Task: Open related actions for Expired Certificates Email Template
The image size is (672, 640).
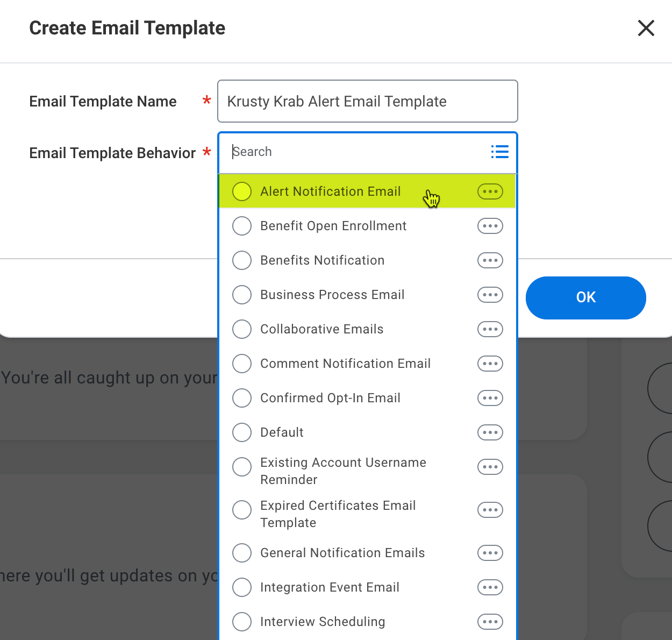Action: coord(490,510)
